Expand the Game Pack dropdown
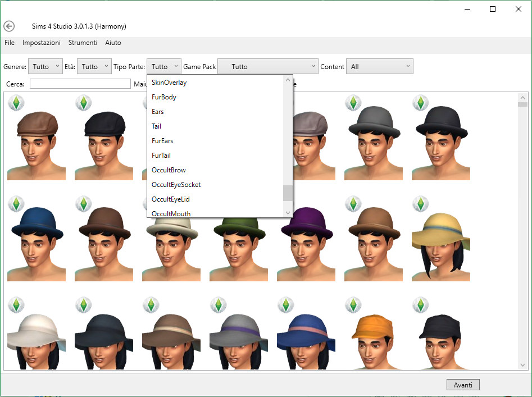Screen dimensions: 532x397 pos(267,66)
